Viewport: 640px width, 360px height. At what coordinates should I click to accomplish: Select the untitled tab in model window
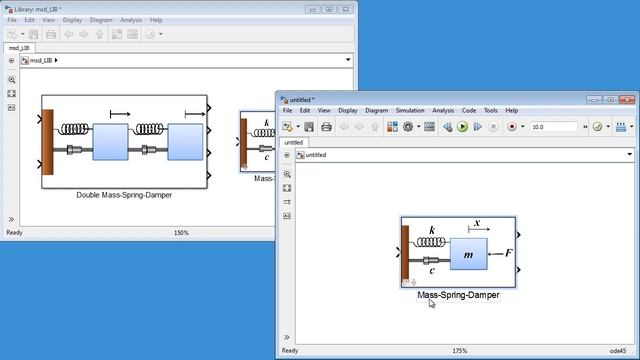click(293, 142)
